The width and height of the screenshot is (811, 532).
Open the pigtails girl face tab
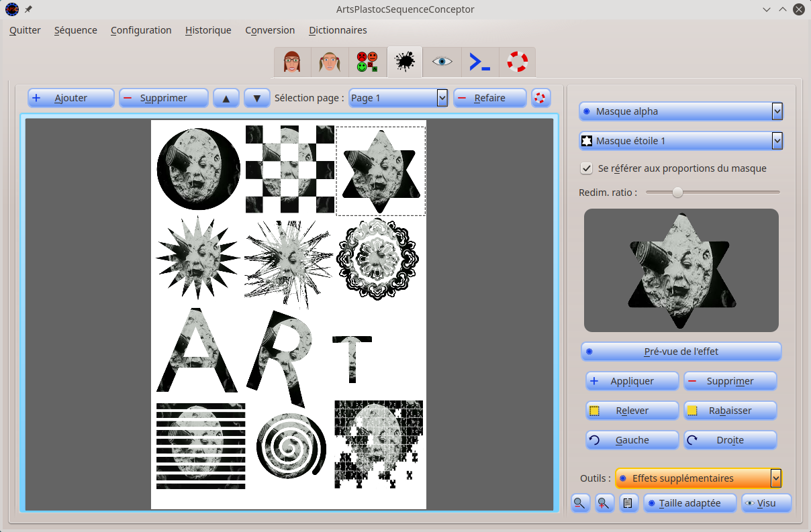click(330, 62)
